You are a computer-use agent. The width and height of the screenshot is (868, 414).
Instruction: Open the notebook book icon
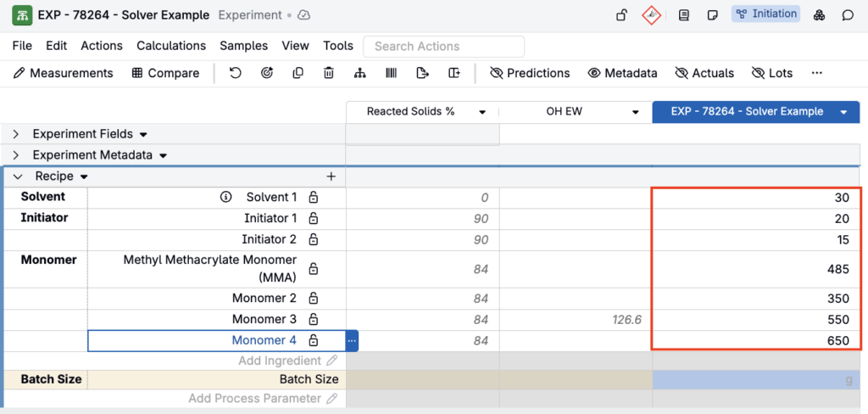pos(684,15)
